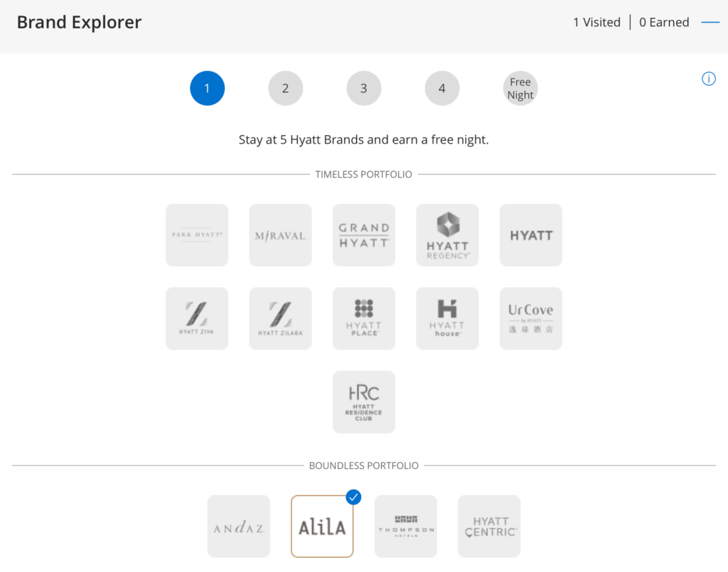Image resolution: width=728 pixels, height=572 pixels.
Task: Click the Free Night progress circle
Action: pos(520,88)
